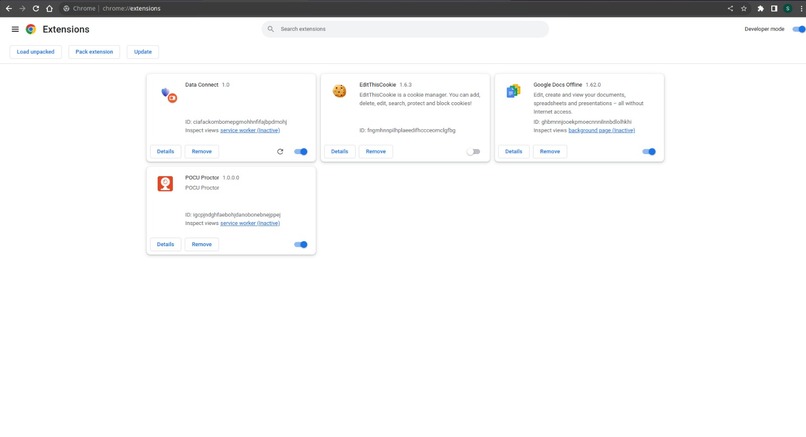Go back using the browser back arrow
The height and width of the screenshot is (437, 806).
(9, 8)
